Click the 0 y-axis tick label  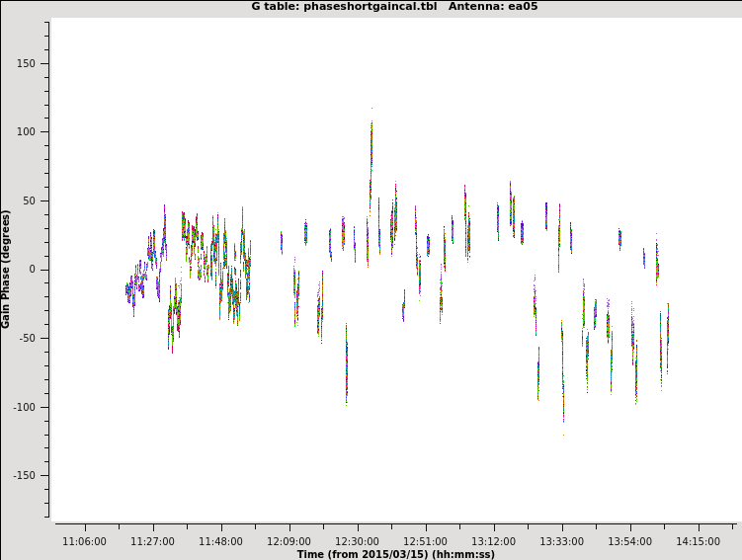pos(33,270)
